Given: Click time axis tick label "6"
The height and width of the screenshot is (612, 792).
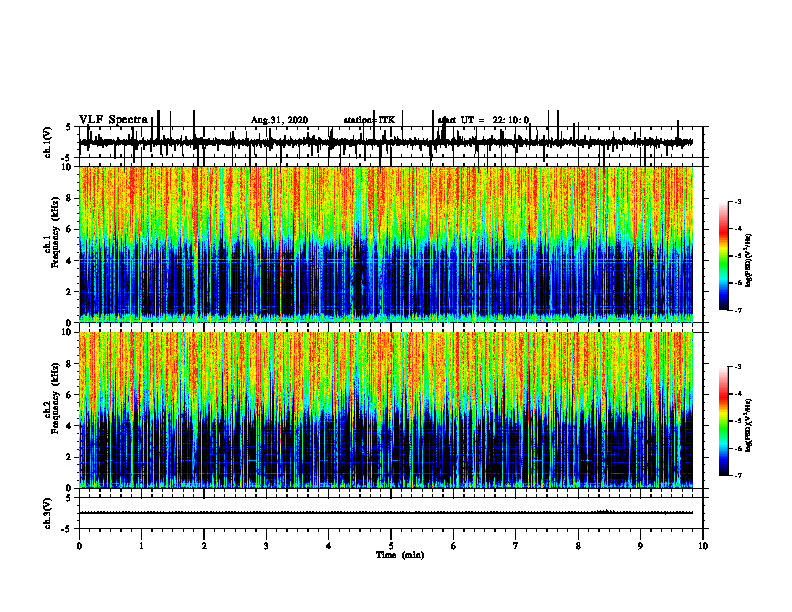Looking at the screenshot, I should point(454,546).
